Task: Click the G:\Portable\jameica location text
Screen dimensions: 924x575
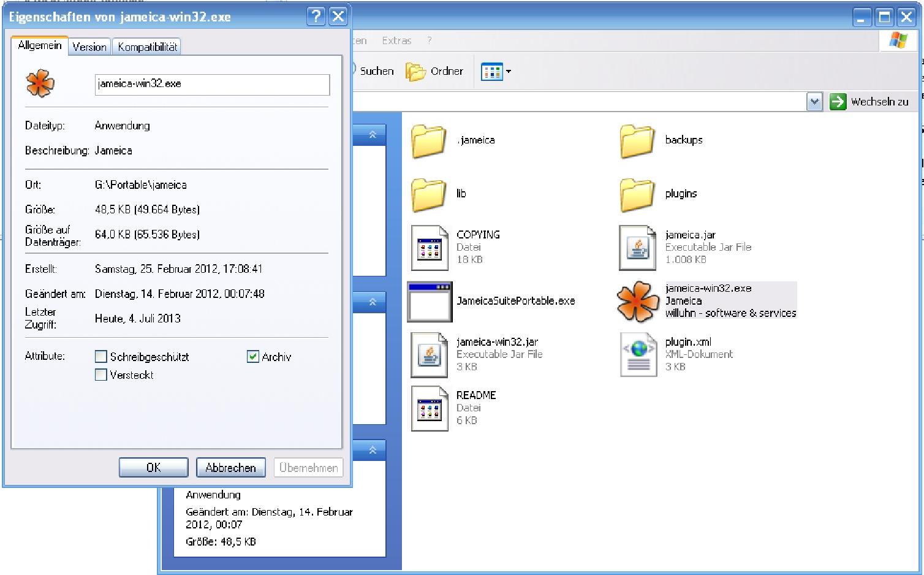Action: click(141, 185)
